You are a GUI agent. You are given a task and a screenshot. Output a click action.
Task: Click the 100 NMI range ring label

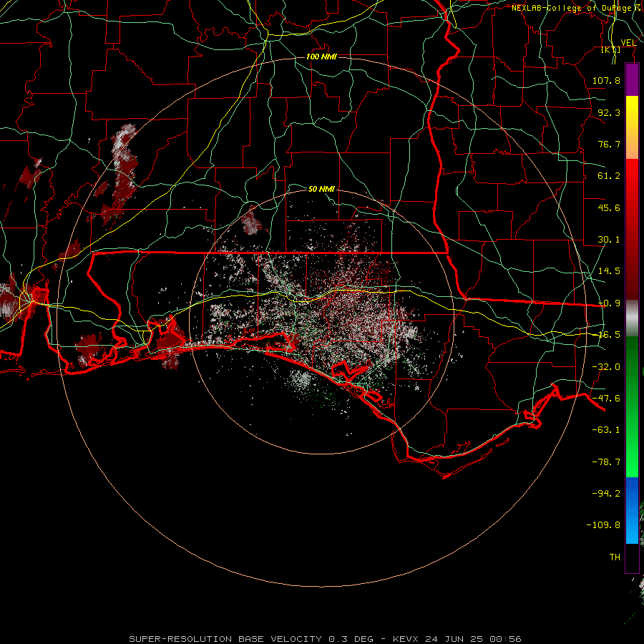pyautogui.click(x=321, y=57)
